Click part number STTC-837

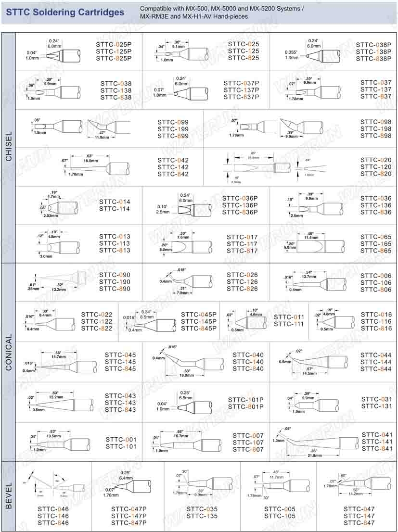(x=376, y=96)
